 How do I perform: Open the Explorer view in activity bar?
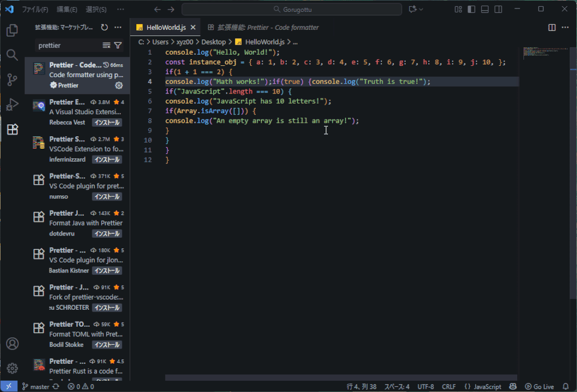coord(12,30)
